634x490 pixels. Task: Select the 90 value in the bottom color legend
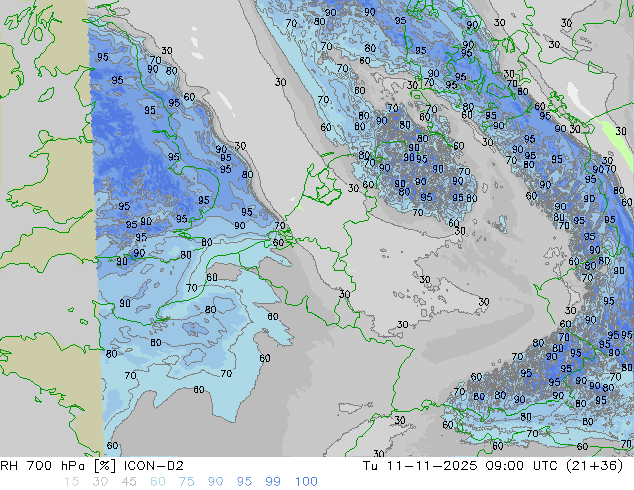click(216, 482)
